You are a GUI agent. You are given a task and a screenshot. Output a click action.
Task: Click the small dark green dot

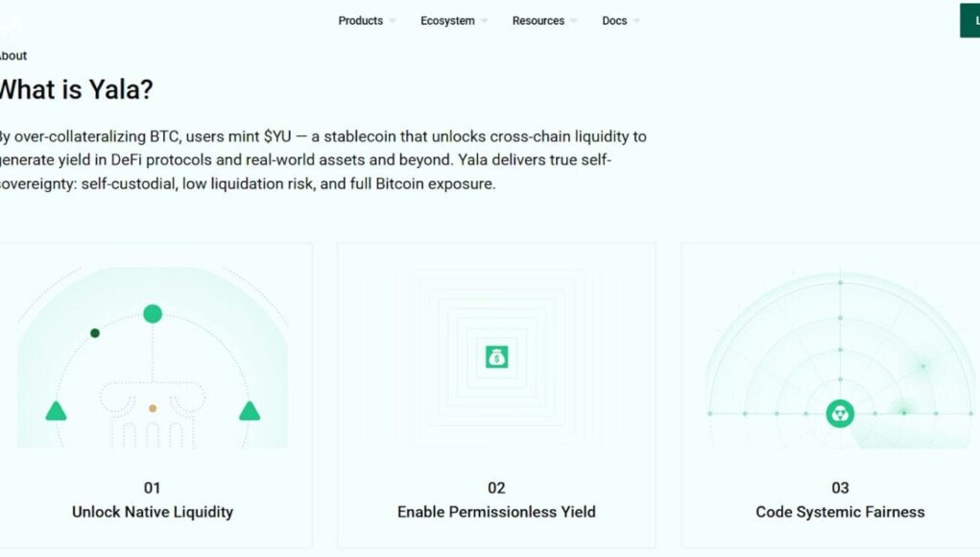pos(95,333)
